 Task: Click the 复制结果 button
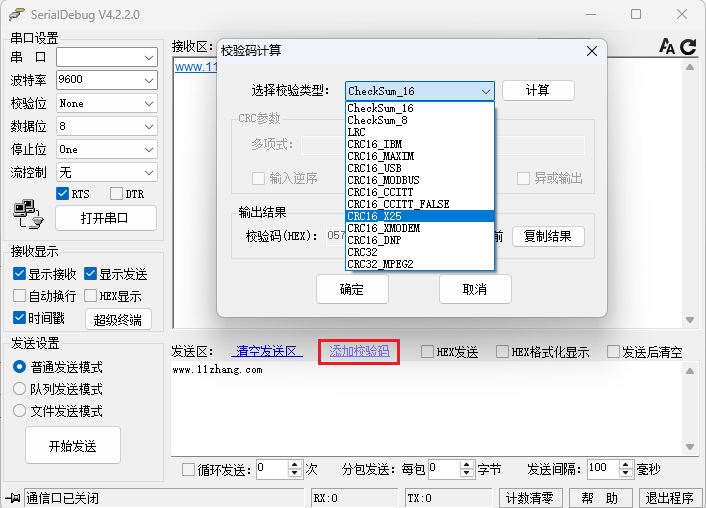point(548,236)
